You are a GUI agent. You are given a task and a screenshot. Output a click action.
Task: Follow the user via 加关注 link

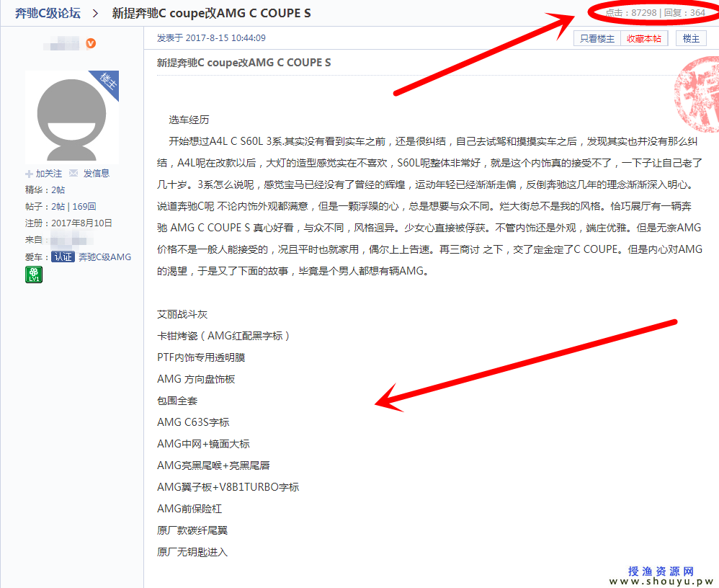(x=48, y=174)
